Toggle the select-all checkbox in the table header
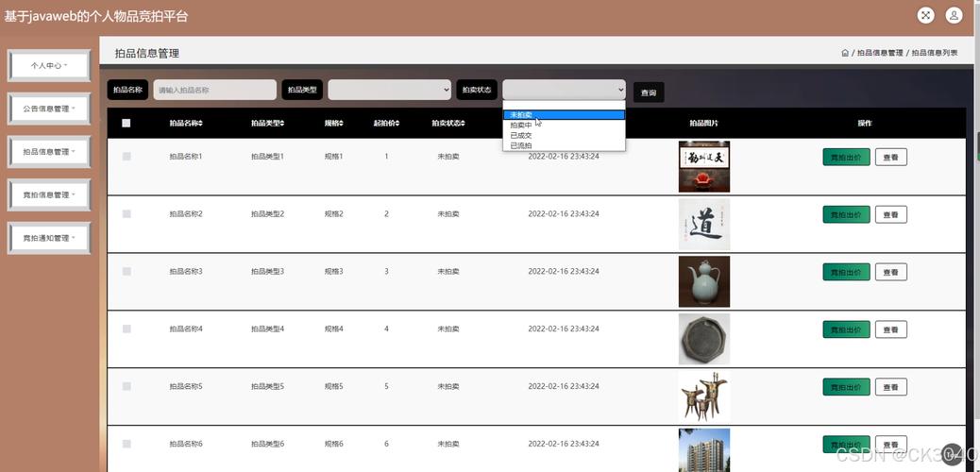Screen dimensions: 980x472 pyautogui.click(x=127, y=123)
